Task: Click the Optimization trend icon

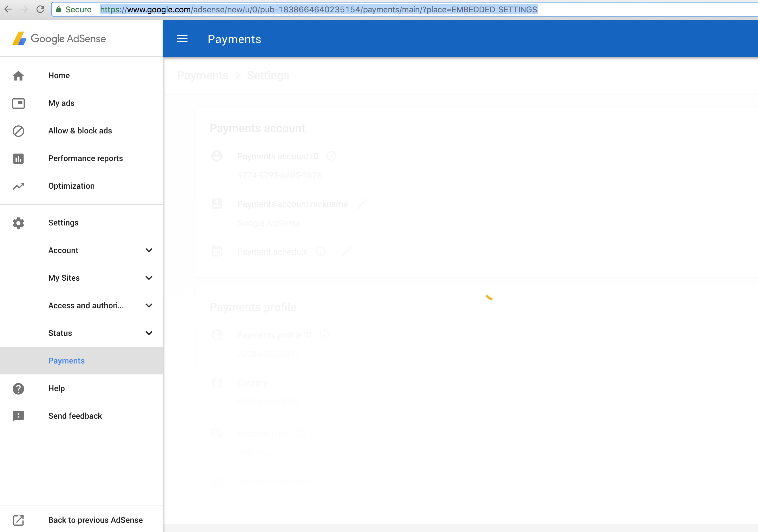Action: (x=18, y=185)
